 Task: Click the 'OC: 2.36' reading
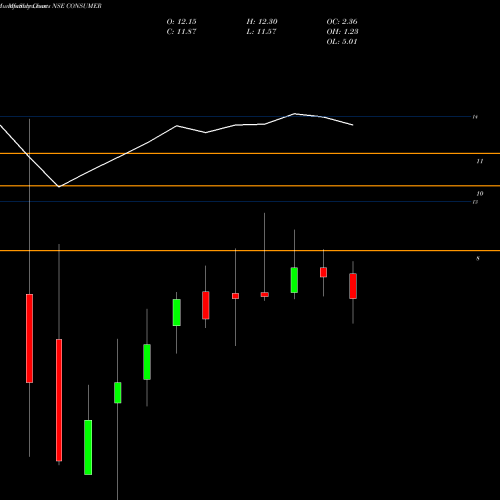pyautogui.click(x=342, y=22)
